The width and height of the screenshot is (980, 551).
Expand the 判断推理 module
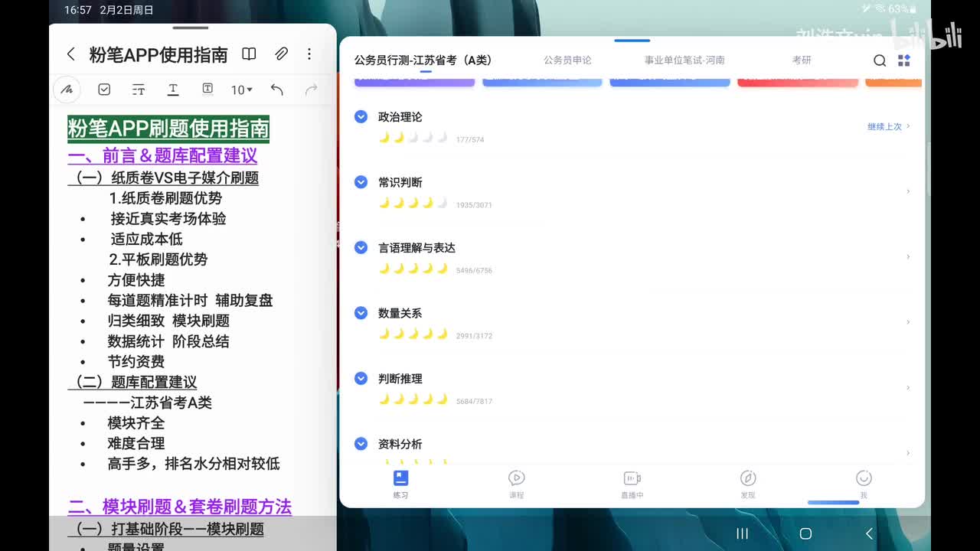(361, 378)
